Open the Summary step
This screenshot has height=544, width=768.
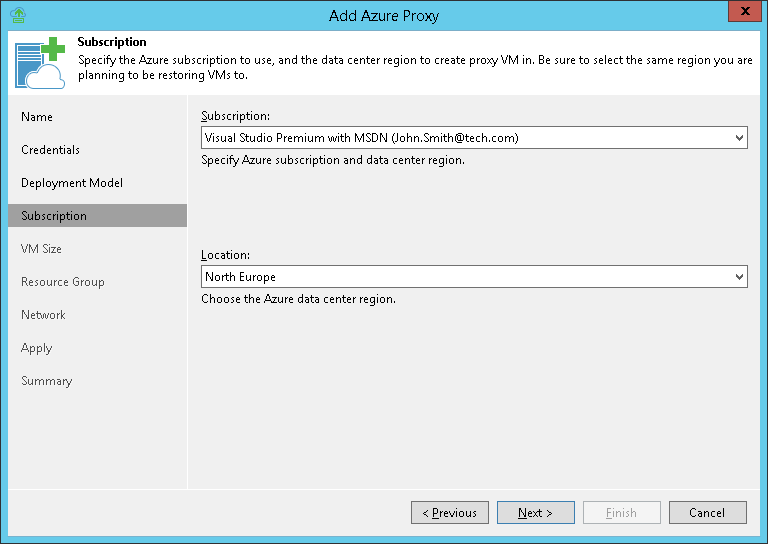[47, 381]
